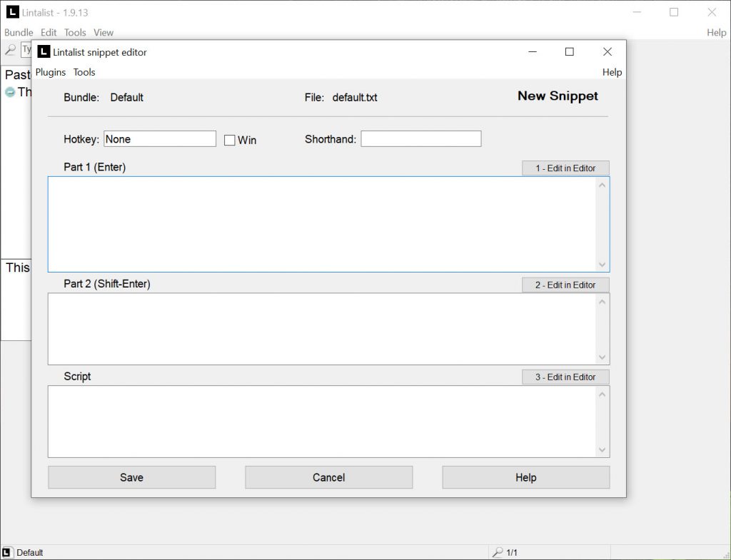Screen dimensions: 731x560
Task: Cancel the snippet editor
Action: [328, 477]
